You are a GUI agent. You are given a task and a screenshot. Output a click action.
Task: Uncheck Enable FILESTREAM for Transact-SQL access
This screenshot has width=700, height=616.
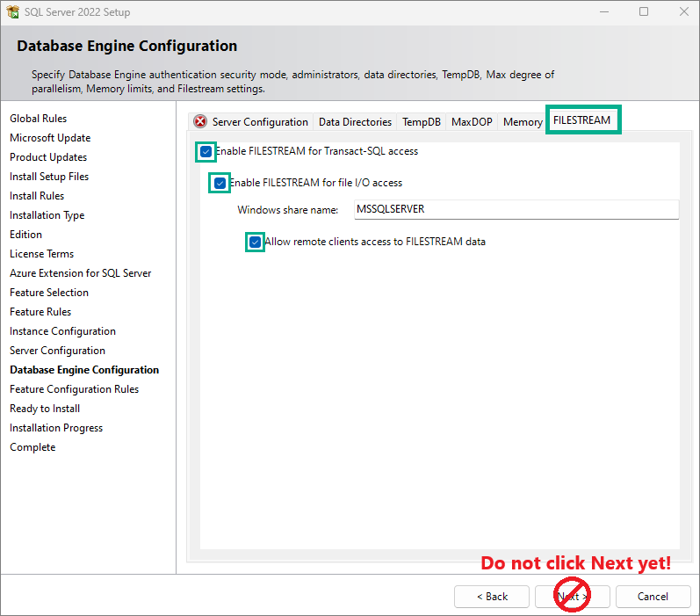pos(206,152)
